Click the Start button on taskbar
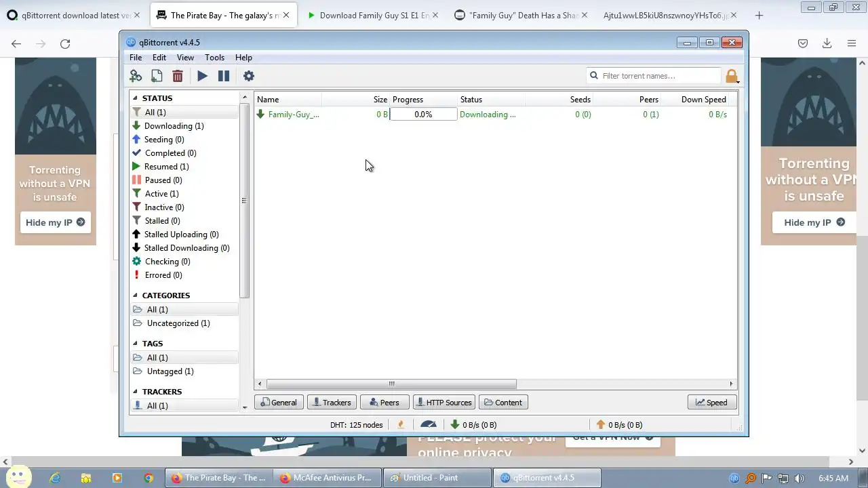The height and width of the screenshot is (488, 868). pyautogui.click(x=19, y=477)
